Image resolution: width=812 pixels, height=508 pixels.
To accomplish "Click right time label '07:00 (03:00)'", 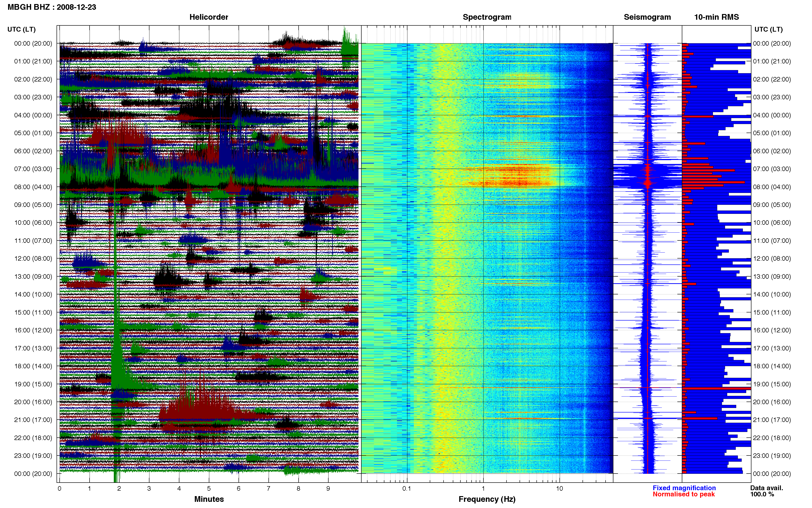I will (x=772, y=169).
